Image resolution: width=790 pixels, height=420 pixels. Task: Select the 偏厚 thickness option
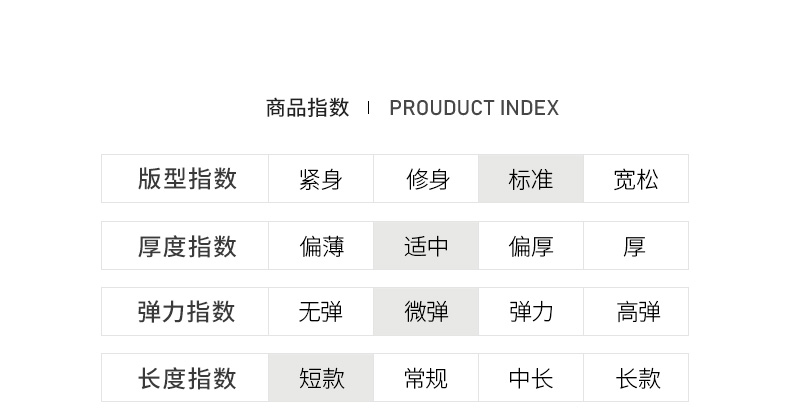[x=531, y=246]
